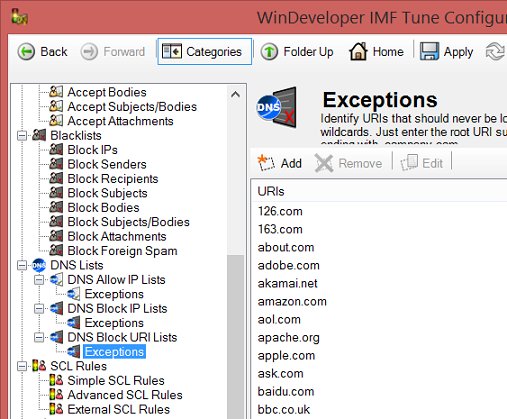
Task: Open Exceptions under DNS Block IP Lists
Action: 114,323
